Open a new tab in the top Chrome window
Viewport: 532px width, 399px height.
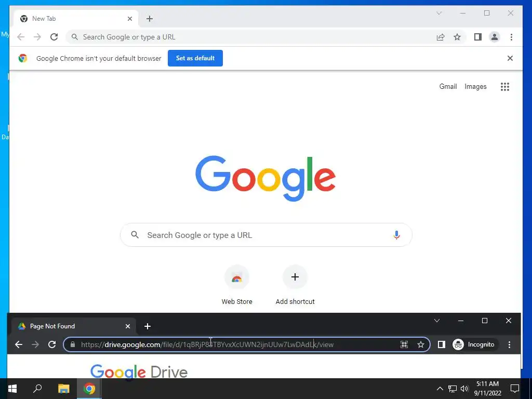click(x=150, y=19)
